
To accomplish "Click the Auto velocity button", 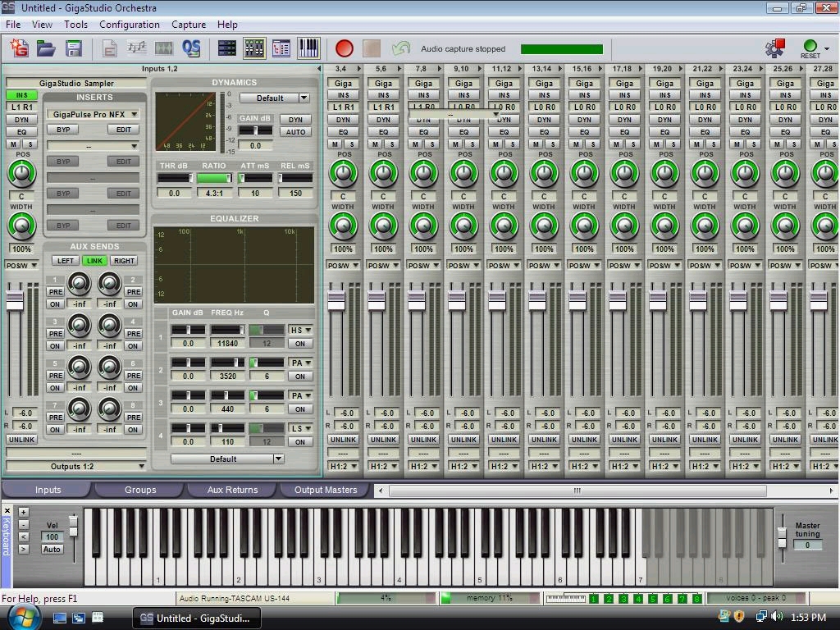I will (x=52, y=549).
